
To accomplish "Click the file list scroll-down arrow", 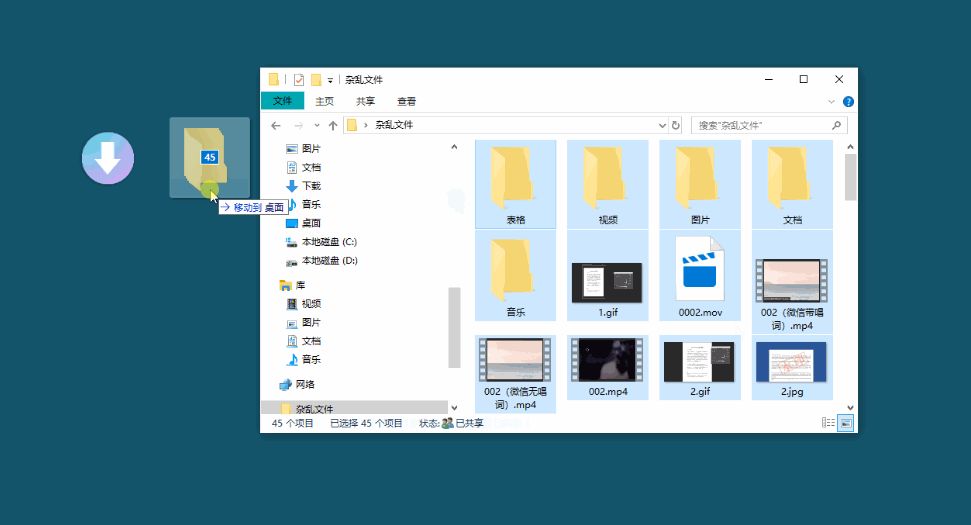I will pyautogui.click(x=850, y=407).
